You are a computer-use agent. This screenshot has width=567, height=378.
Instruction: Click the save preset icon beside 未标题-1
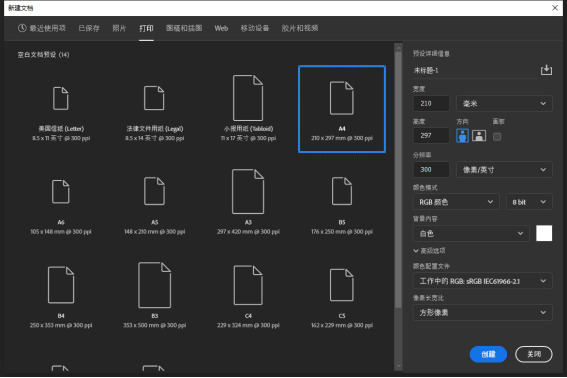click(x=546, y=70)
